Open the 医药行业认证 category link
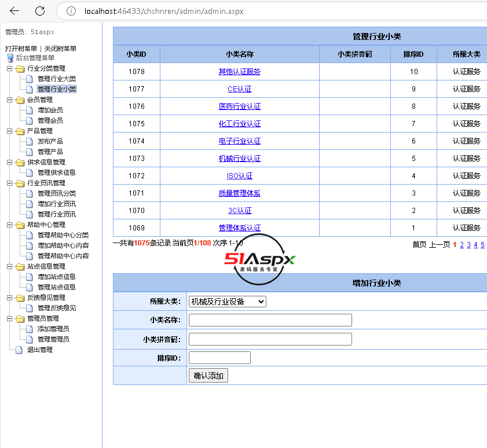 pyautogui.click(x=240, y=107)
